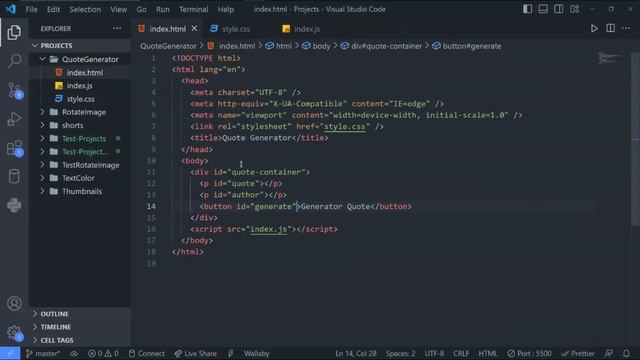Open style.css in the Explorer tree
This screenshot has height=360, width=640.
(80, 99)
